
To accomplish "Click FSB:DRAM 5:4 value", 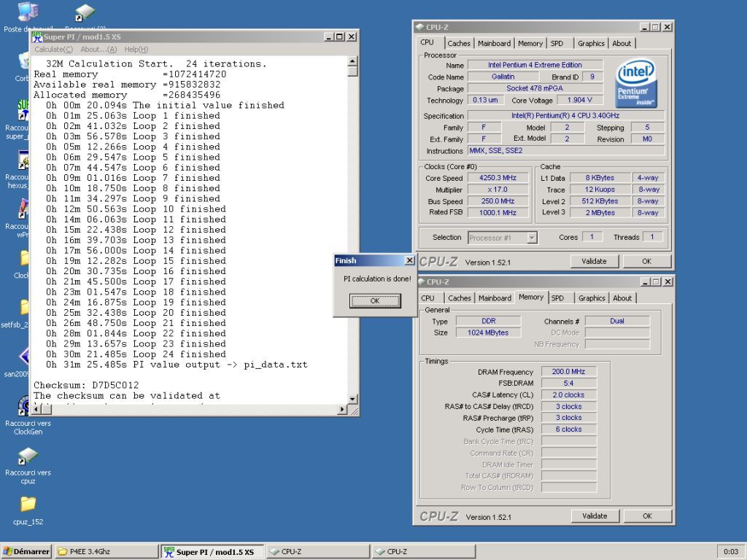I will click(x=568, y=384).
